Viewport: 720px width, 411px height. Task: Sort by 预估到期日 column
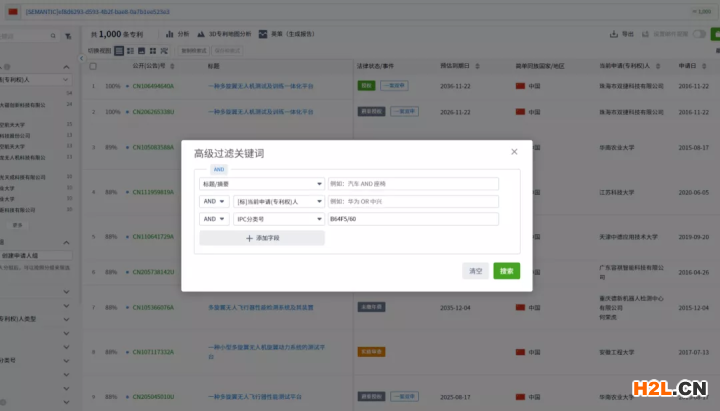[477, 66]
